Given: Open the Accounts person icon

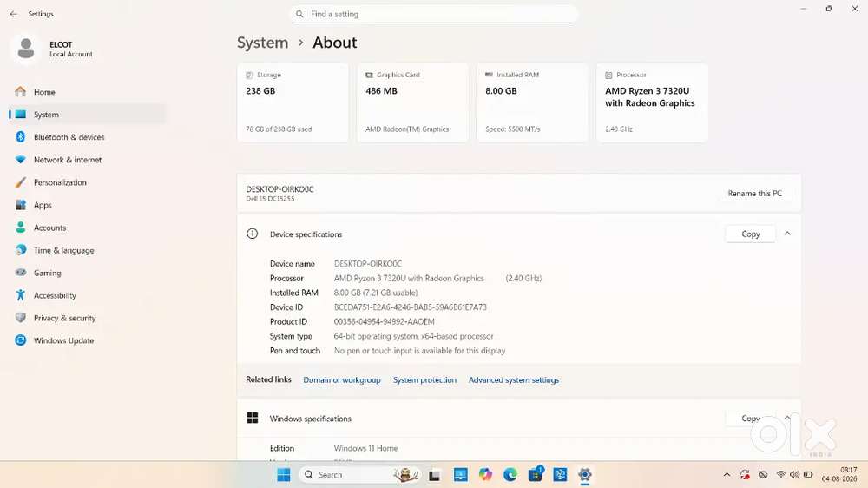Looking at the screenshot, I should [21, 228].
